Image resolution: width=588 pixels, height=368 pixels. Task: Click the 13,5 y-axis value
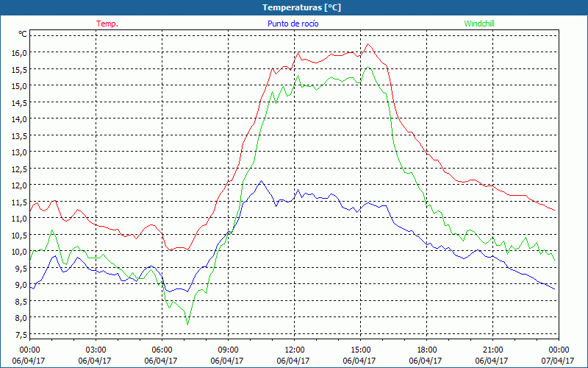tap(20, 136)
